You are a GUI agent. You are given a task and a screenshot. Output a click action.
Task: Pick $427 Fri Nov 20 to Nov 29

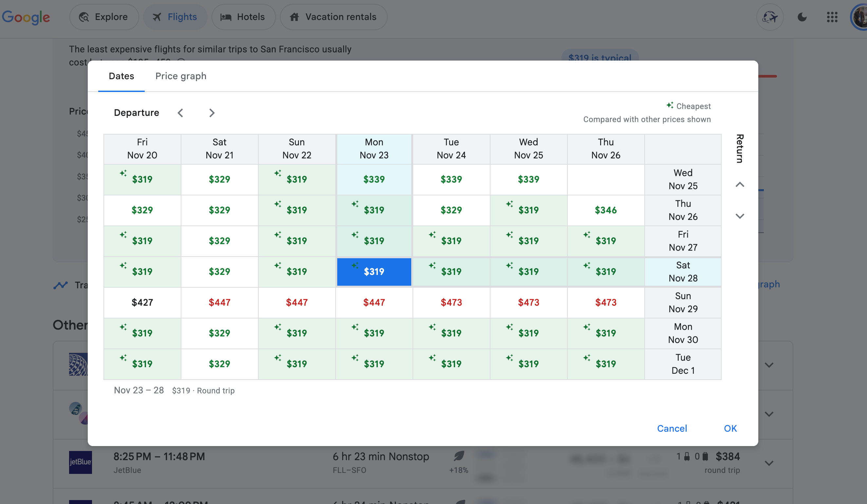[x=142, y=302]
